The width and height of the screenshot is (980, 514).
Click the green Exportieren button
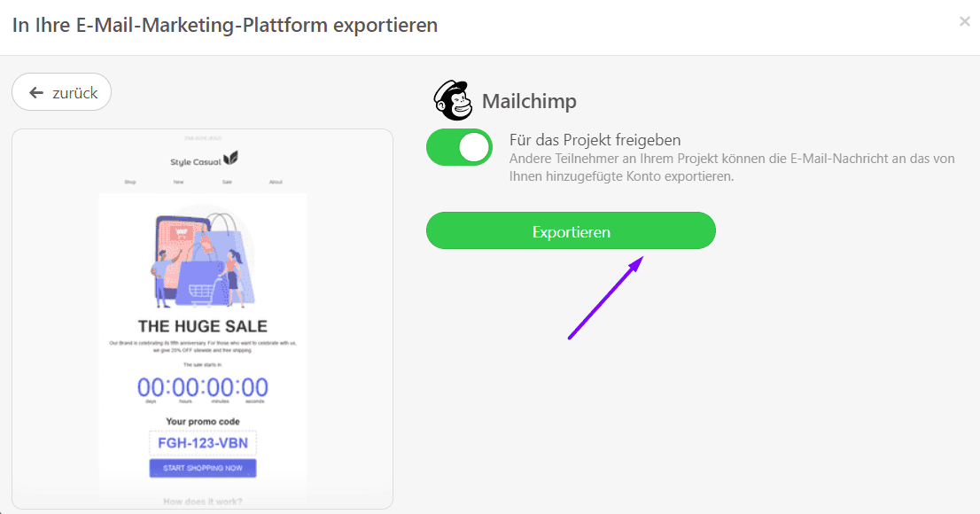[571, 230]
